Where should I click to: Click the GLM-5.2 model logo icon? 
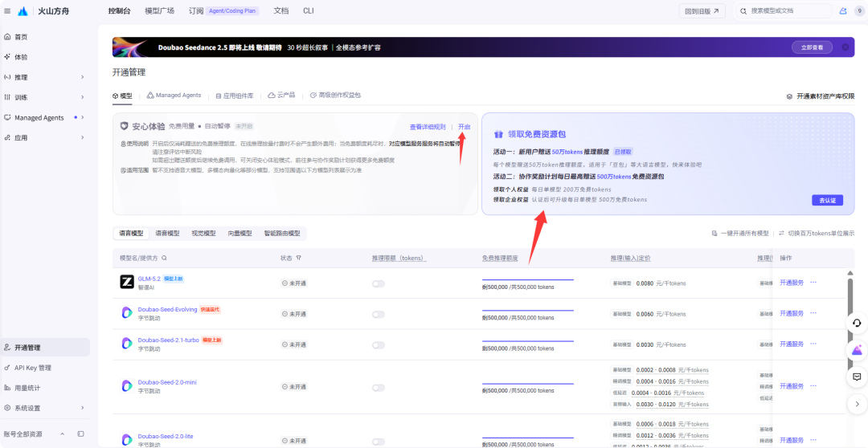(127, 282)
